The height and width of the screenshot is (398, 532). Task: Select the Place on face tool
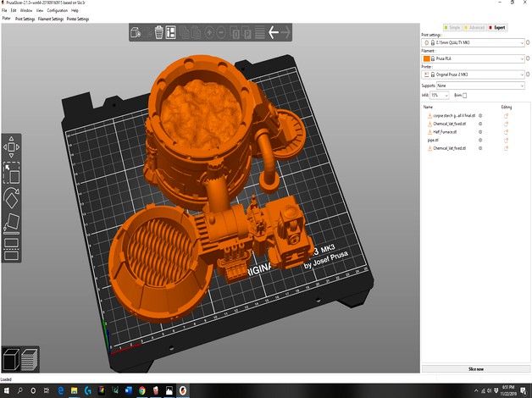pyautogui.click(x=11, y=224)
